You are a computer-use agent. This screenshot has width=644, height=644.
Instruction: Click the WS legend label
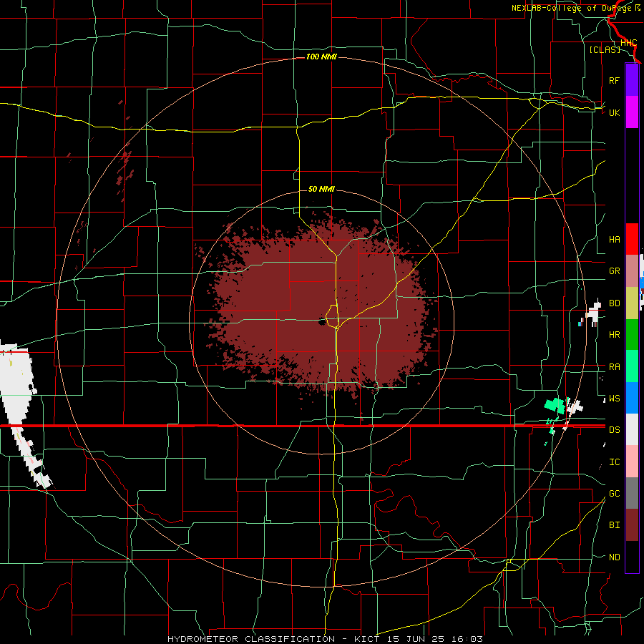tap(614, 399)
